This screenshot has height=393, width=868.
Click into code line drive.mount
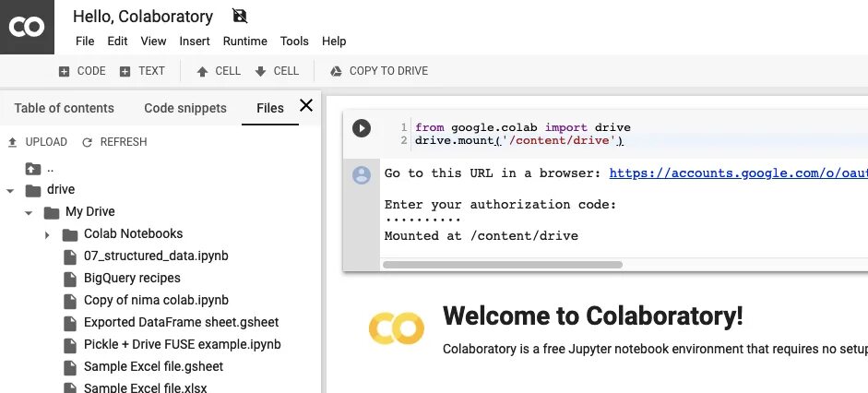coord(519,140)
